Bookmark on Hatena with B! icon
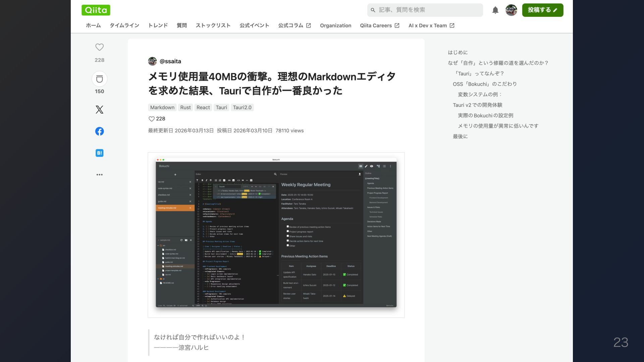This screenshot has height=362, width=644. click(x=99, y=153)
